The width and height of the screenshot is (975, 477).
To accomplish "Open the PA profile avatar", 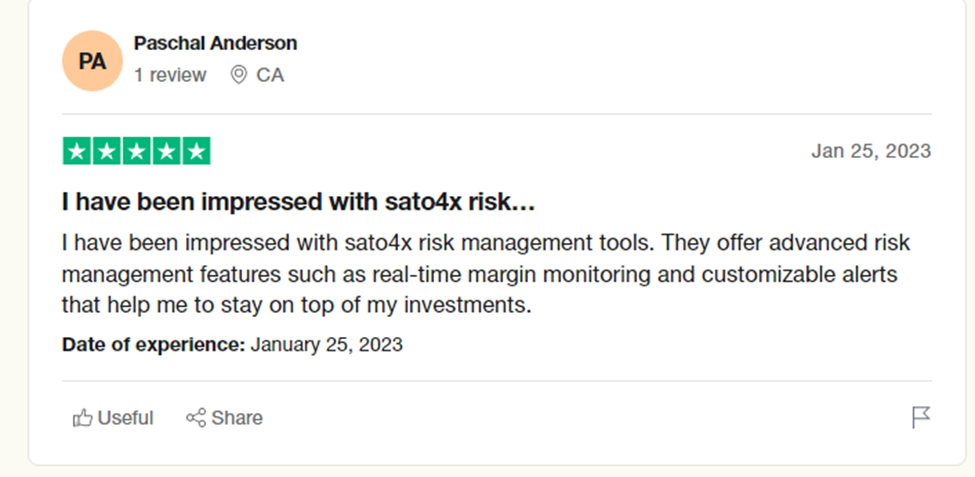I will pos(92,61).
